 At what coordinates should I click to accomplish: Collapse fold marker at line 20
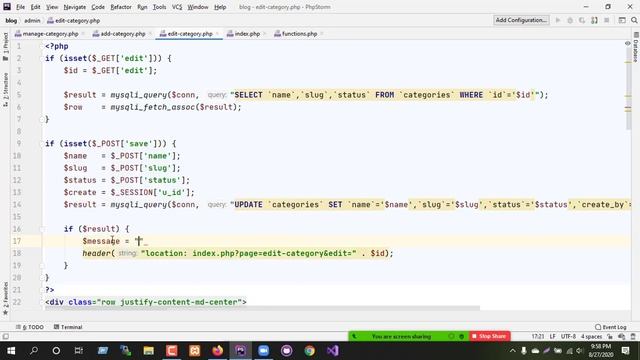42,278
